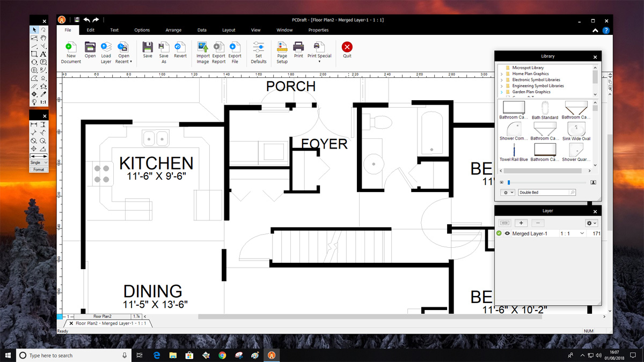Open the Arrange menu
The height and width of the screenshot is (362, 644).
tap(173, 29)
